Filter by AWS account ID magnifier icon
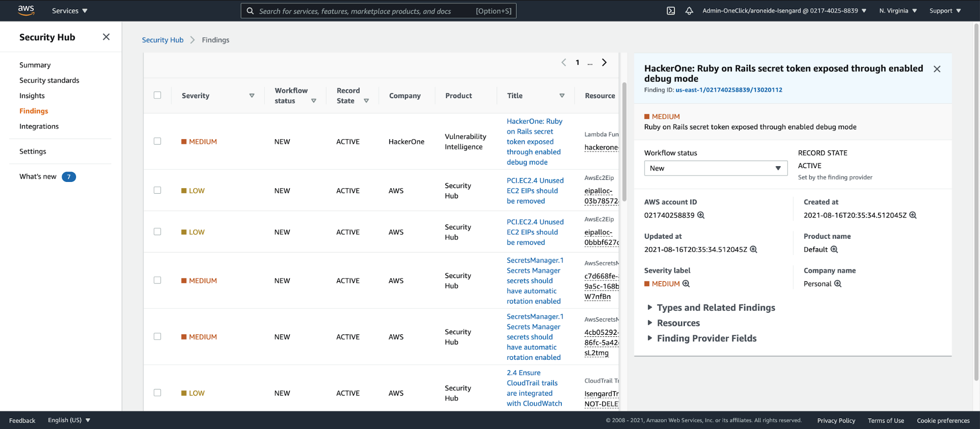 701,215
